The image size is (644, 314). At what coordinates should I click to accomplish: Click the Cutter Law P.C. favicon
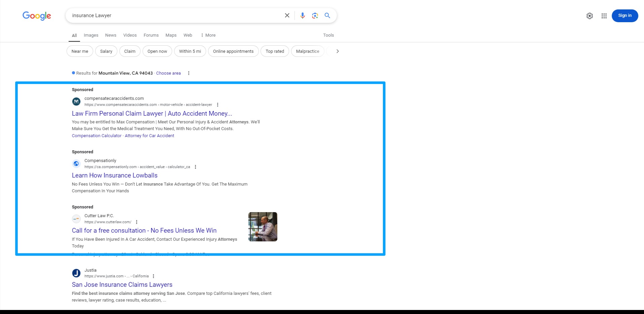76,219
